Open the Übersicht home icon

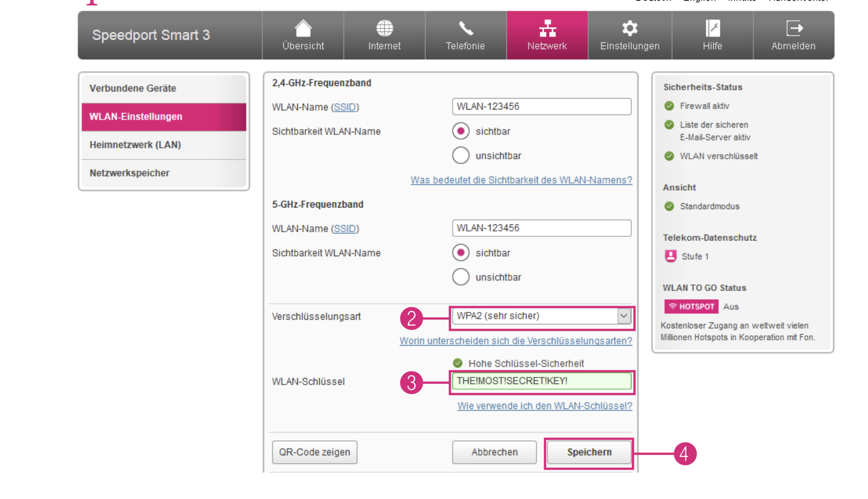[x=303, y=28]
